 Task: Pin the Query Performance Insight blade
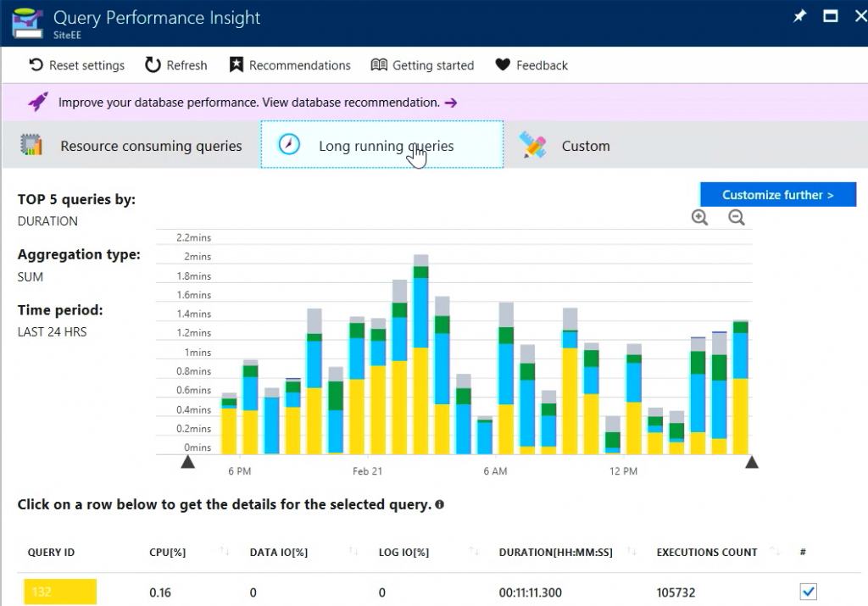click(798, 15)
